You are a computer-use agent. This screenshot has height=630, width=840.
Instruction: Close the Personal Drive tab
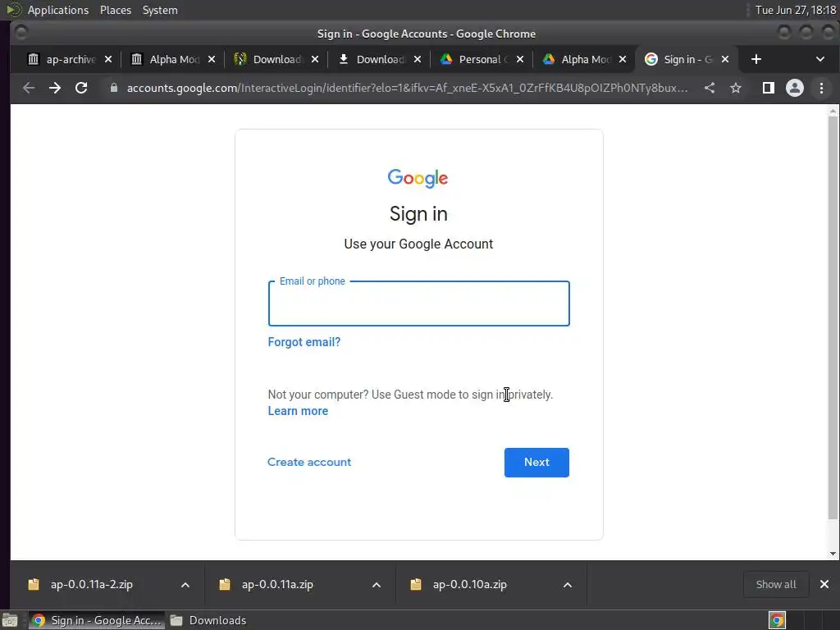pyautogui.click(x=519, y=59)
